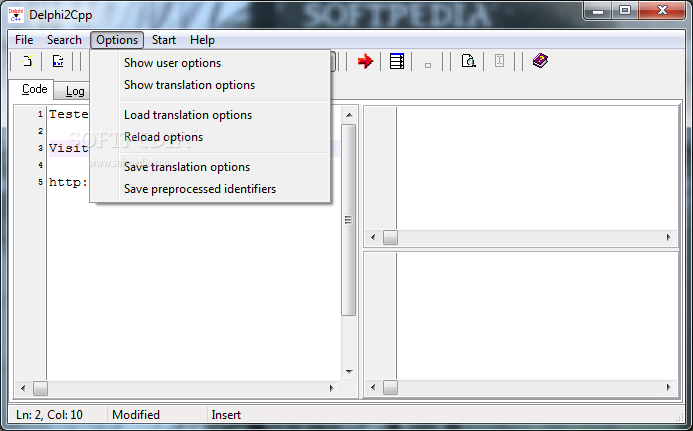This screenshot has width=693, height=431.
Task: Click lower right pane horizontal scrollbar thumb
Action: click(x=390, y=388)
